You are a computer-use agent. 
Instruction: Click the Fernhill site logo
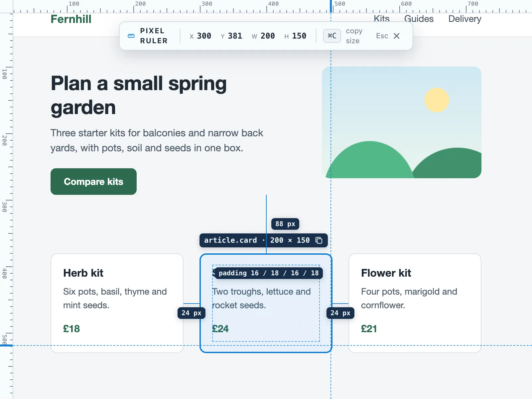coord(71,19)
